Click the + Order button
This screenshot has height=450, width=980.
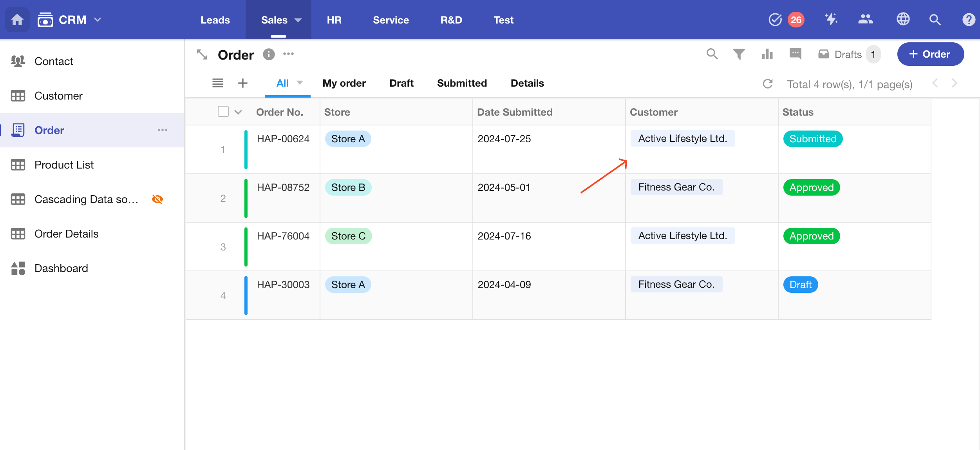click(930, 54)
